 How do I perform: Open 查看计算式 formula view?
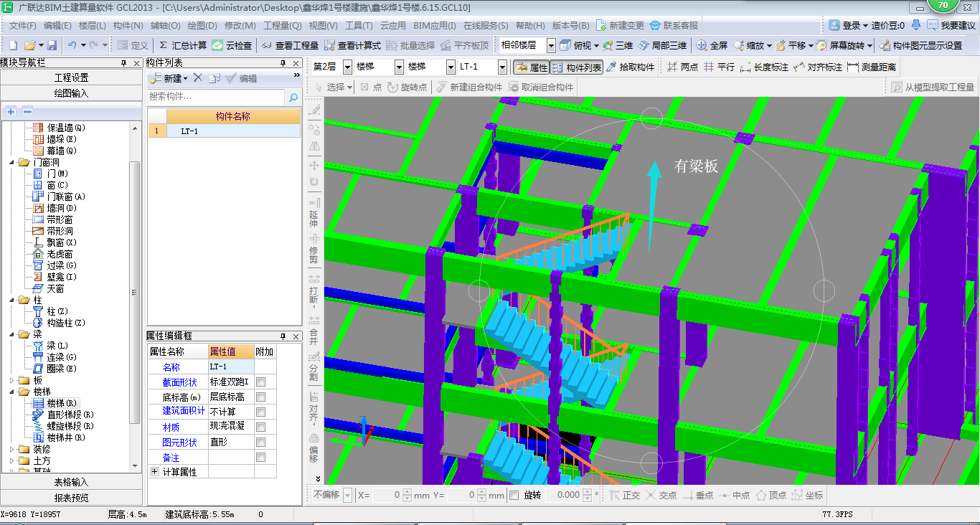point(352,45)
